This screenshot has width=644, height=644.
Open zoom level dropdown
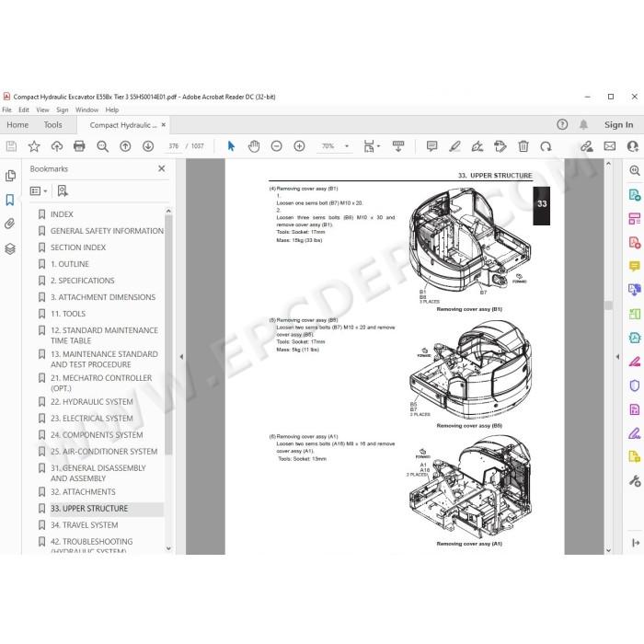pyautogui.click(x=347, y=146)
